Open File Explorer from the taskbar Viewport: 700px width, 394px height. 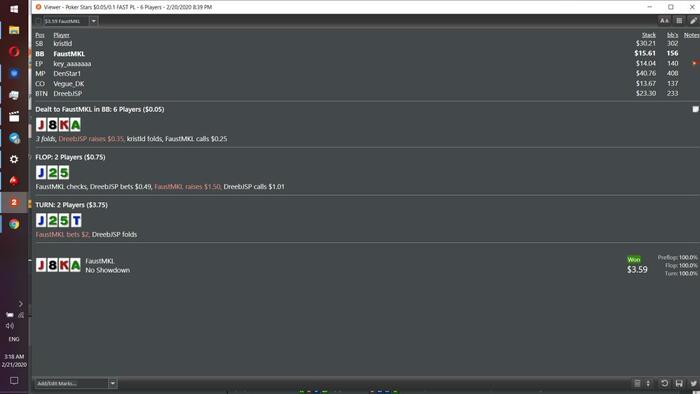[14, 30]
